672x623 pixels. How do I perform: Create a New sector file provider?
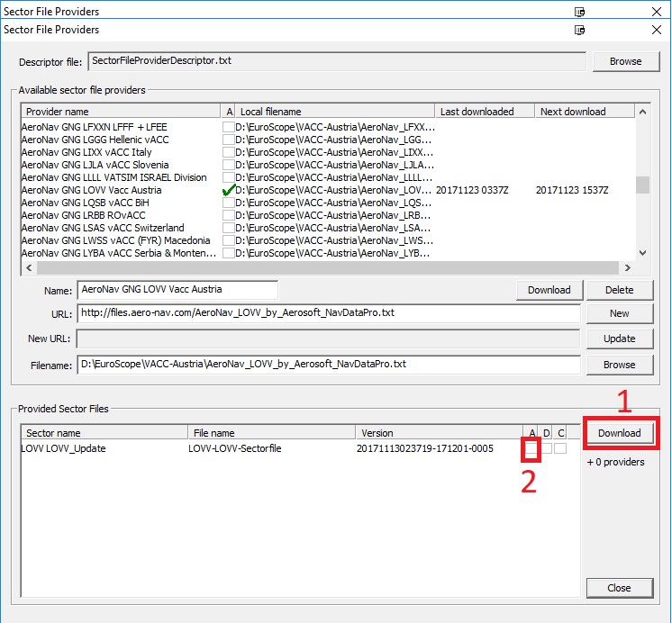620,313
